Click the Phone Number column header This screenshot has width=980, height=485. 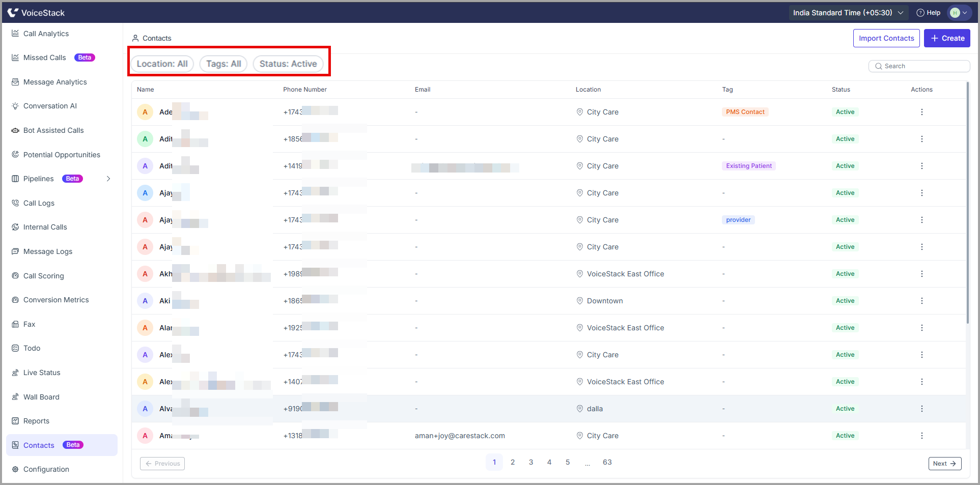click(x=305, y=90)
